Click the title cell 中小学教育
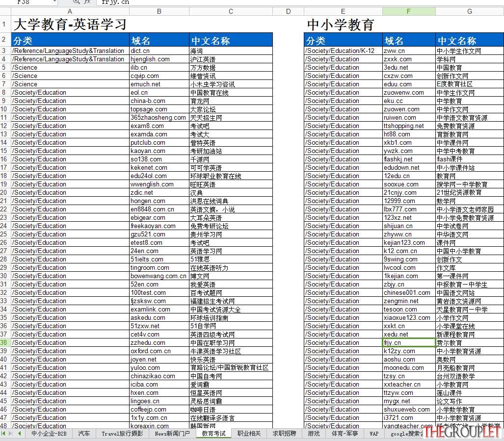 344,24
